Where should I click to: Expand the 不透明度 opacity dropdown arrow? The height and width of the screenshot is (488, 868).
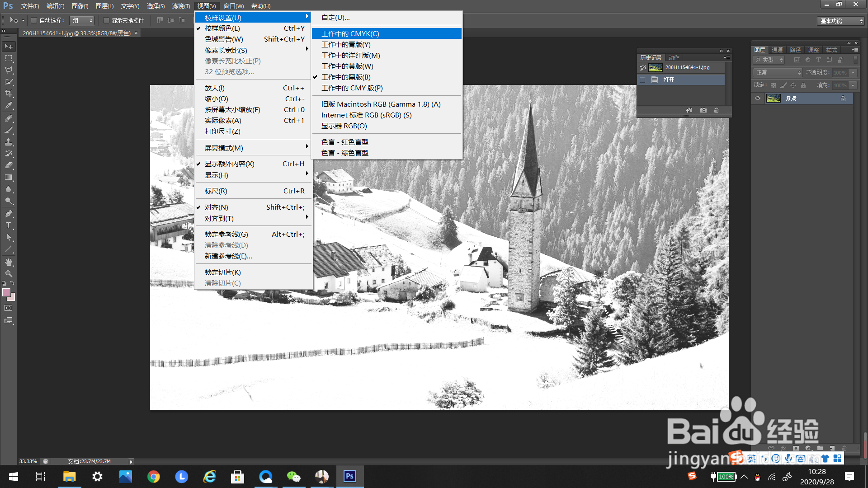click(853, 73)
